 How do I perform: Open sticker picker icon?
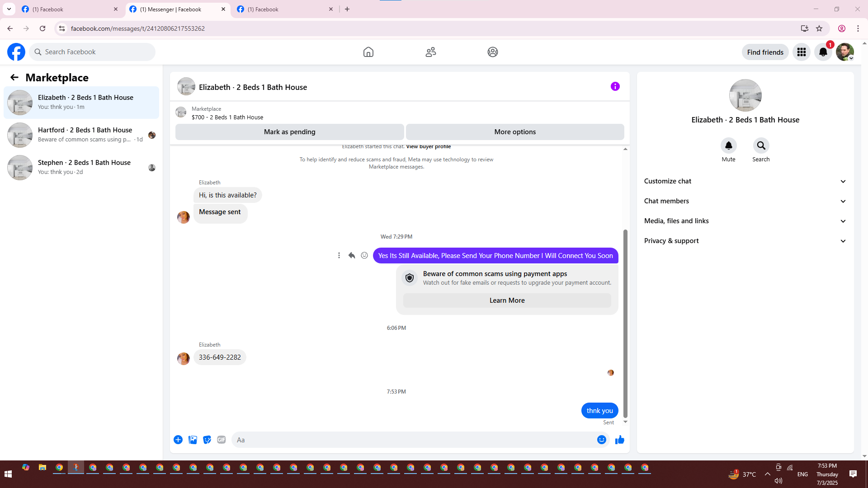coord(207,440)
